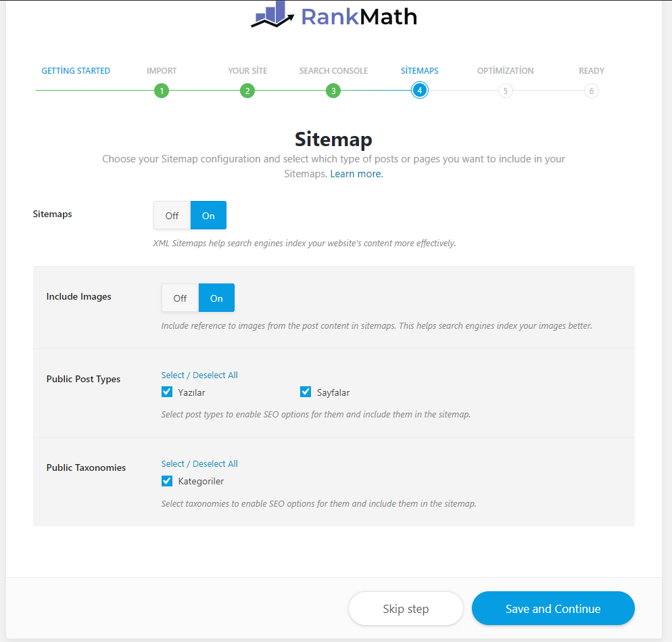Uncheck the Yazılar post type
This screenshot has width=672, height=642.
[x=167, y=392]
